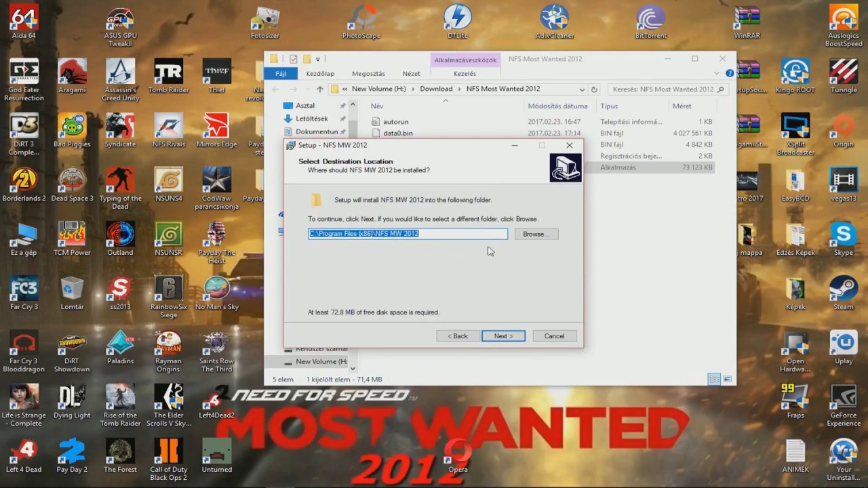Refresh the Explorer folder view

594,89
